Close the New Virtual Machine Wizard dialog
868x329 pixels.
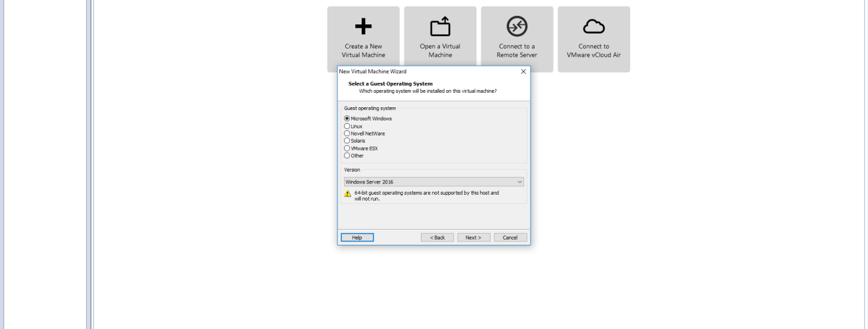tap(523, 71)
